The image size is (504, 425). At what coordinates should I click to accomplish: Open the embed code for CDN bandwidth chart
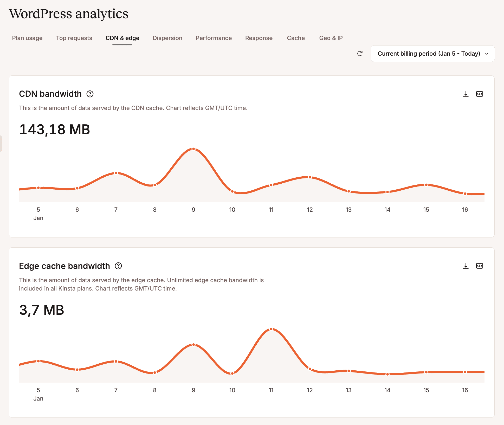point(480,94)
